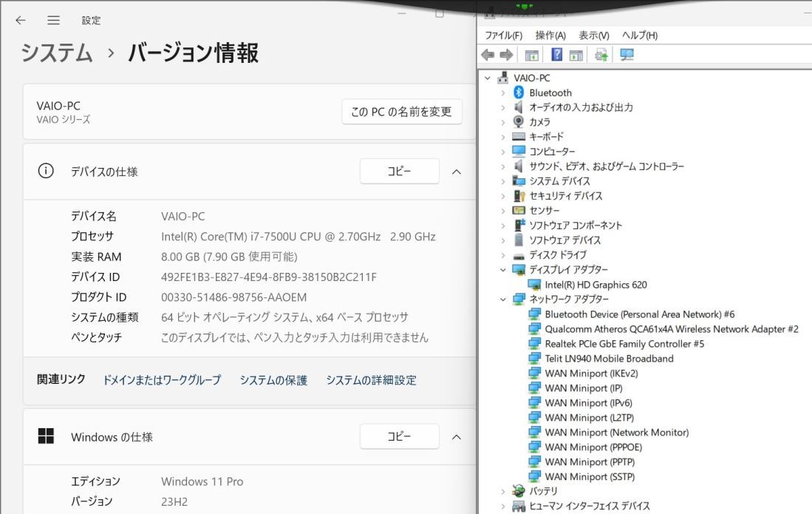The width and height of the screenshot is (812, 514).
Task: Open the 表示(V) menu
Action: 593,35
